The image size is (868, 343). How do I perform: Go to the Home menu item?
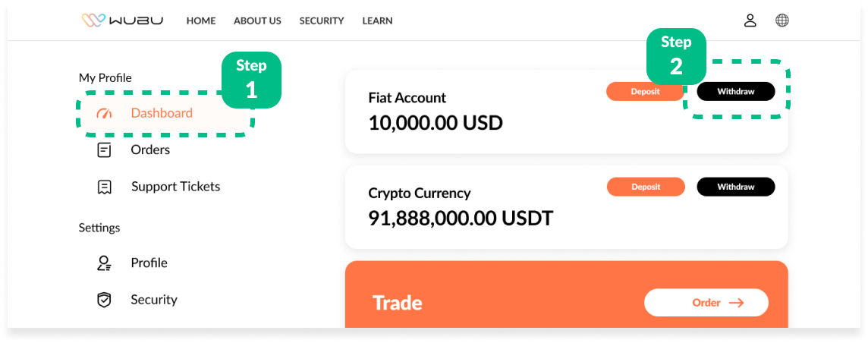(x=201, y=20)
